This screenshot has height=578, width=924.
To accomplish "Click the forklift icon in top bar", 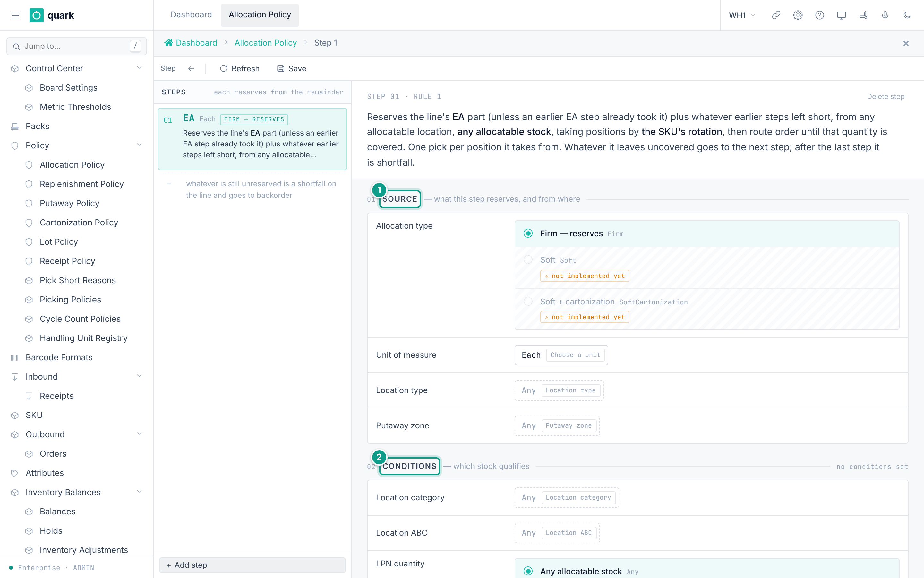I will 863,15.
